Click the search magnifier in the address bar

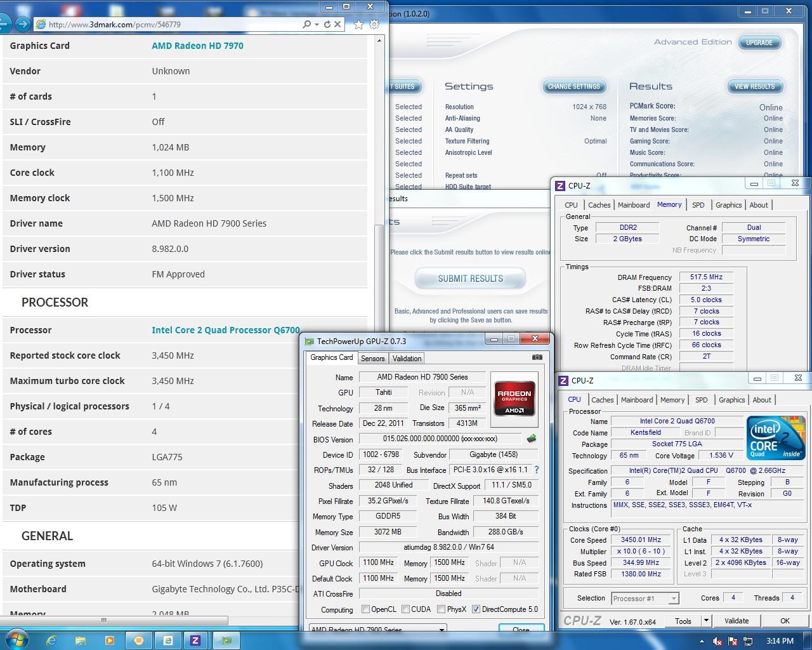[x=306, y=24]
